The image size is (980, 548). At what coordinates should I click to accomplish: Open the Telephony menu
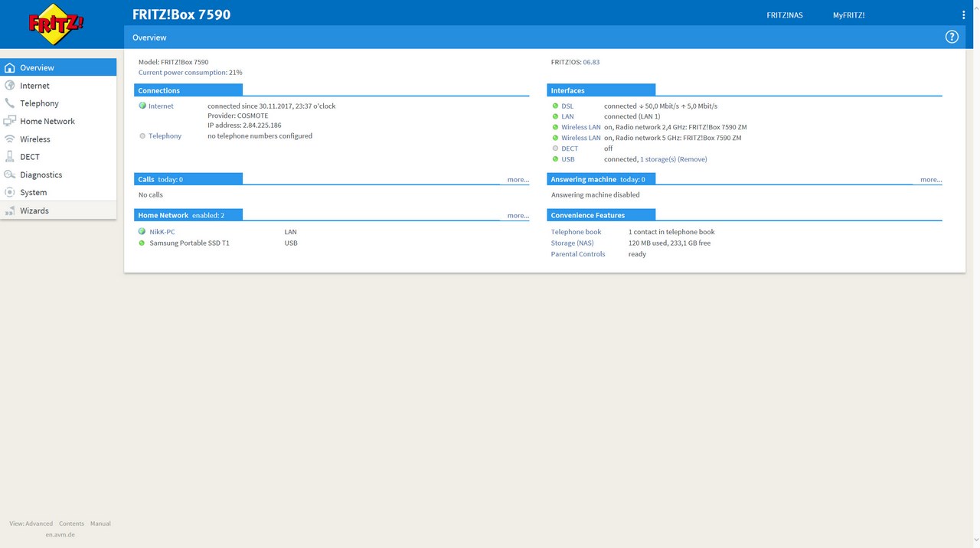(x=58, y=103)
